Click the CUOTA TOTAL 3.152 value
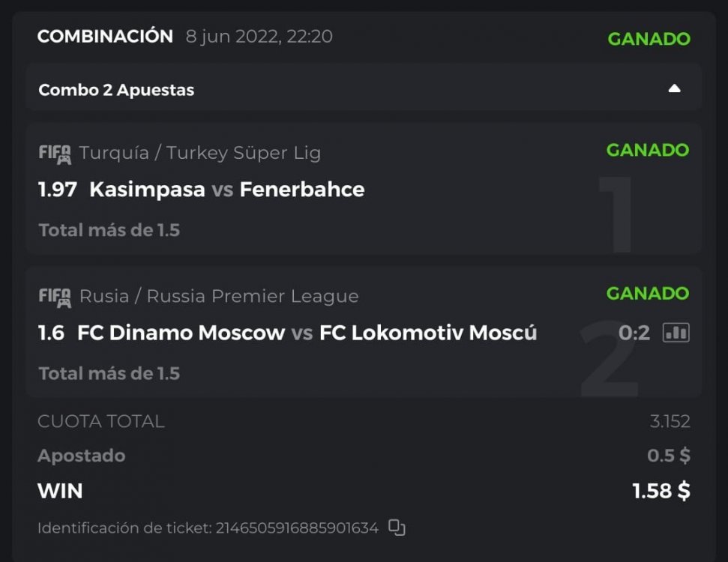Screen dimensions: 728x562 [669, 421]
